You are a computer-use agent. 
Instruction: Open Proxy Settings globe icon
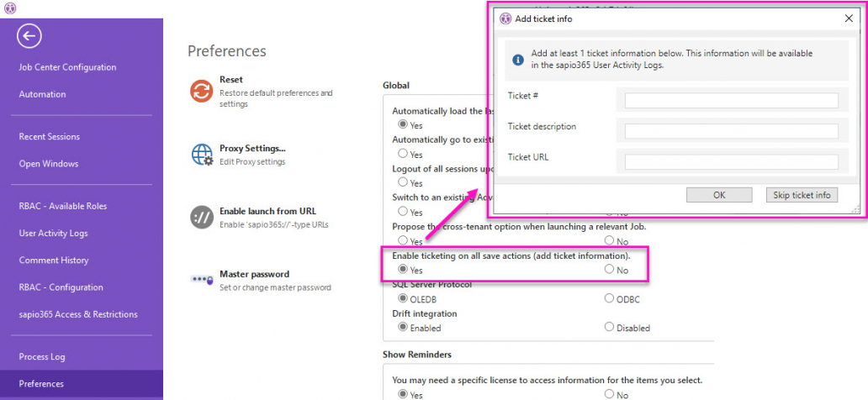tap(202, 155)
